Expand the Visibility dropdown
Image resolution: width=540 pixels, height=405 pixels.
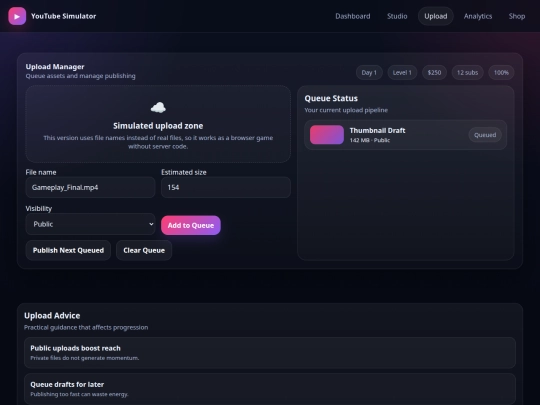coord(90,224)
